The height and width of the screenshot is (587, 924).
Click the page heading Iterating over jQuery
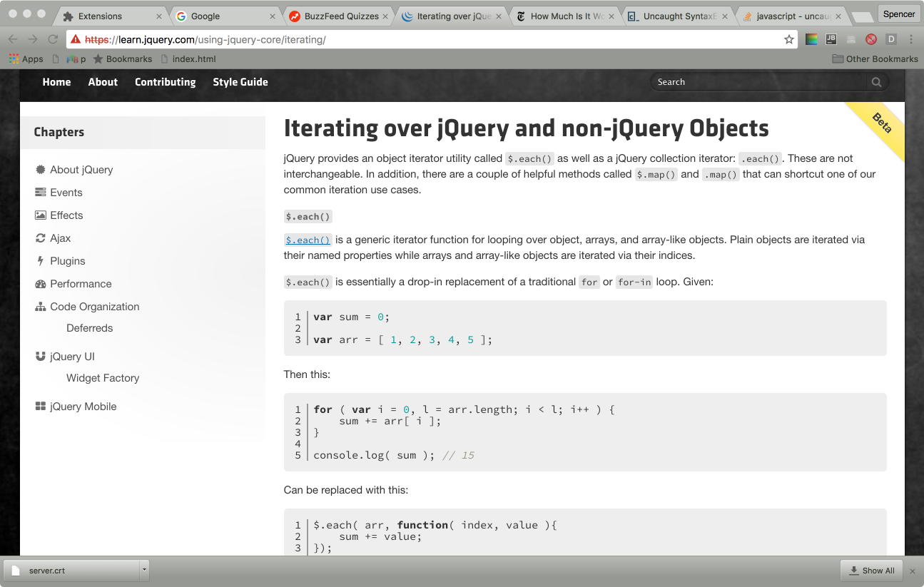pyautogui.click(x=526, y=128)
